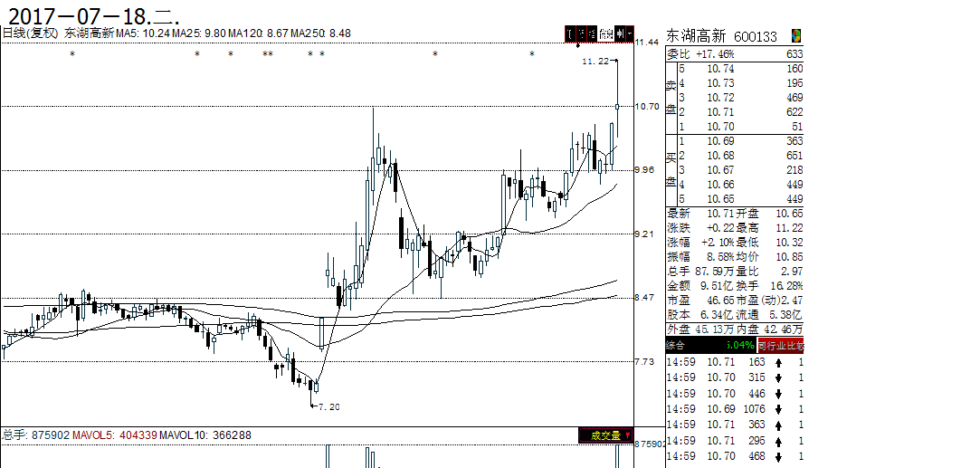The image size is (980, 468).
Task: Click the MA120: 8.67 label
Action: (x=258, y=33)
